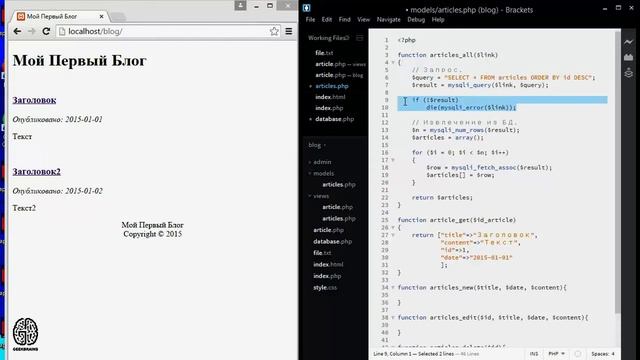
Task: Open article.php in blog project root
Action: [329, 230]
